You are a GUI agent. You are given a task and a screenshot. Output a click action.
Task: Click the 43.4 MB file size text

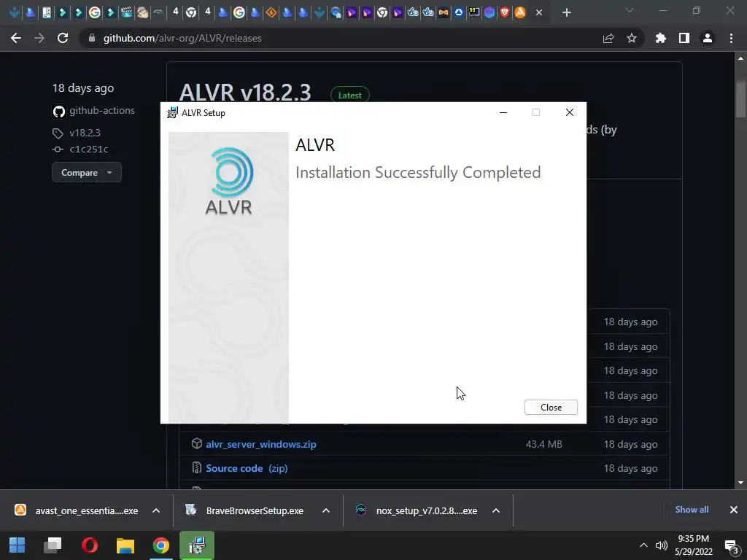543,444
